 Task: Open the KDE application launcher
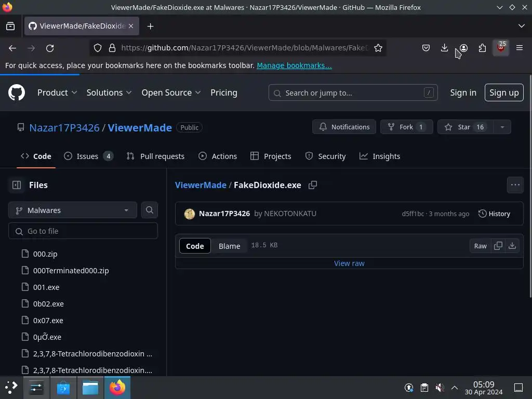[11, 387]
